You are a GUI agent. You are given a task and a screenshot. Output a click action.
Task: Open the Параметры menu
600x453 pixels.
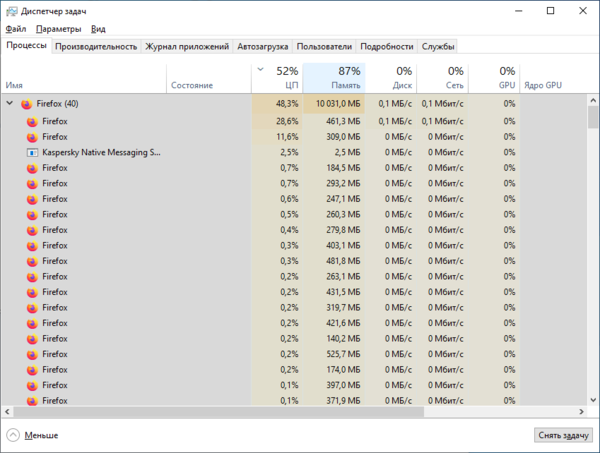click(x=59, y=29)
